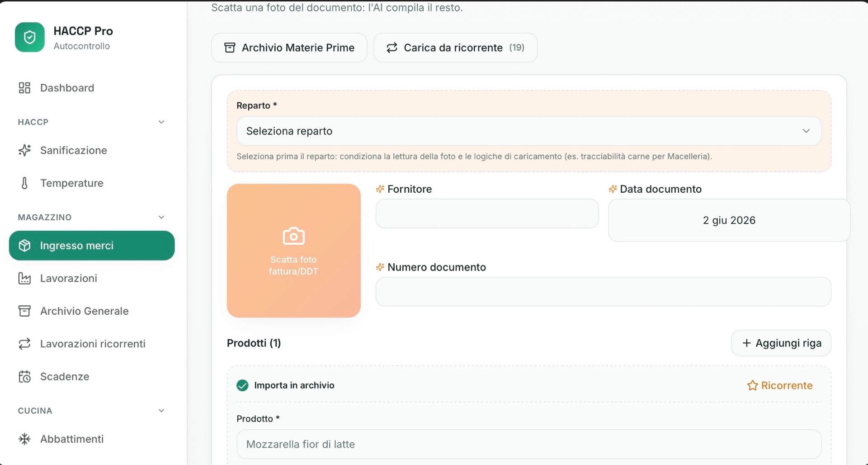Image resolution: width=868 pixels, height=465 pixels.
Task: Click the Aggiungi riga button
Action: point(781,343)
